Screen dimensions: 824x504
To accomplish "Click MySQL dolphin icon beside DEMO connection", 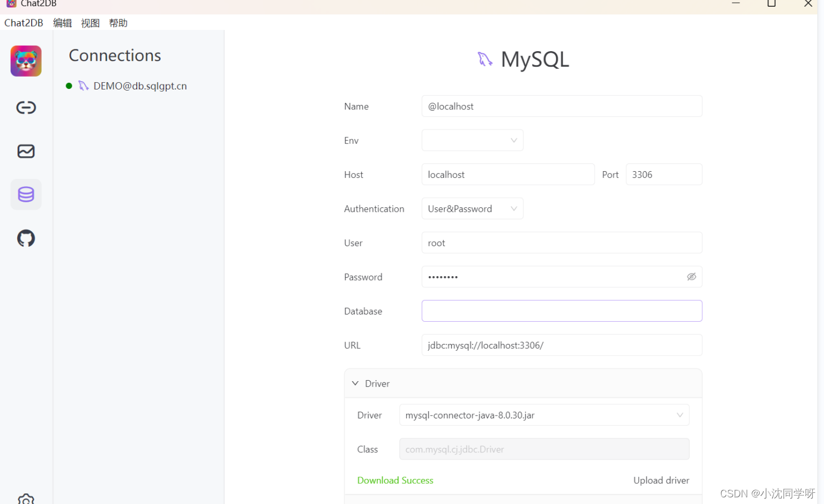I will point(83,86).
